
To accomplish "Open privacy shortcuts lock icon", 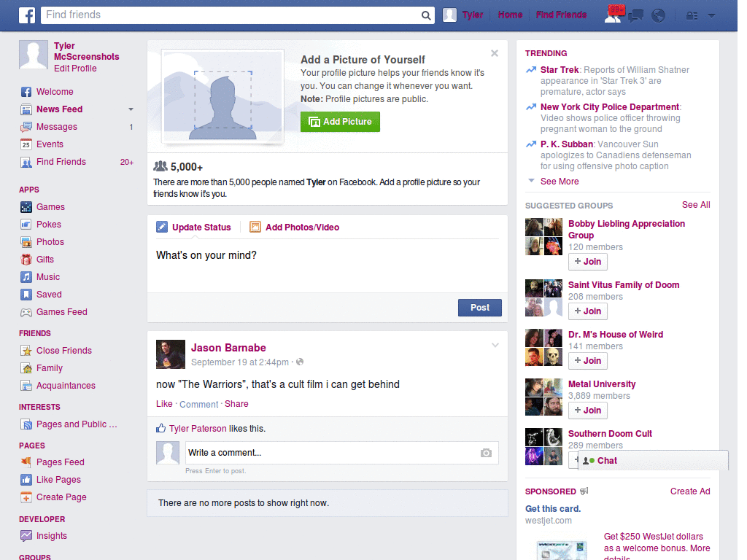I will (692, 16).
